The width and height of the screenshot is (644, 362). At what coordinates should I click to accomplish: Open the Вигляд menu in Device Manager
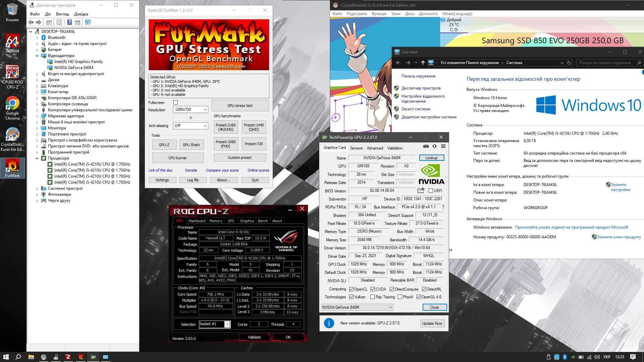coord(62,14)
